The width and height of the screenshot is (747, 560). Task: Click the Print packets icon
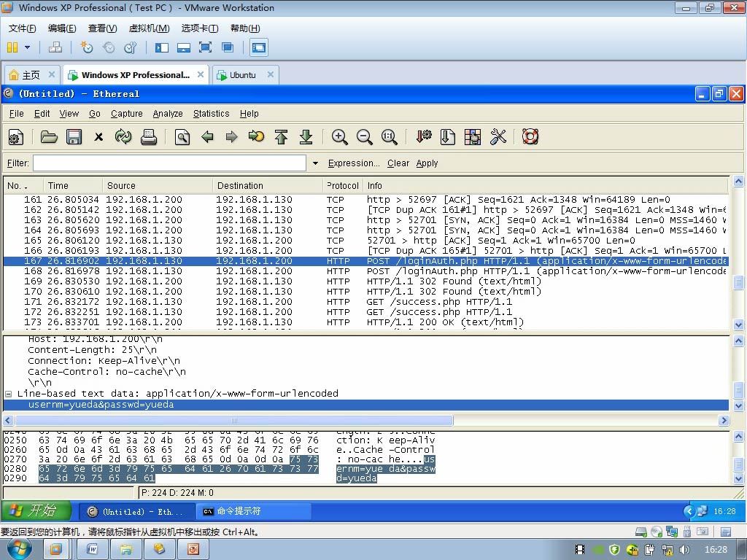click(149, 137)
